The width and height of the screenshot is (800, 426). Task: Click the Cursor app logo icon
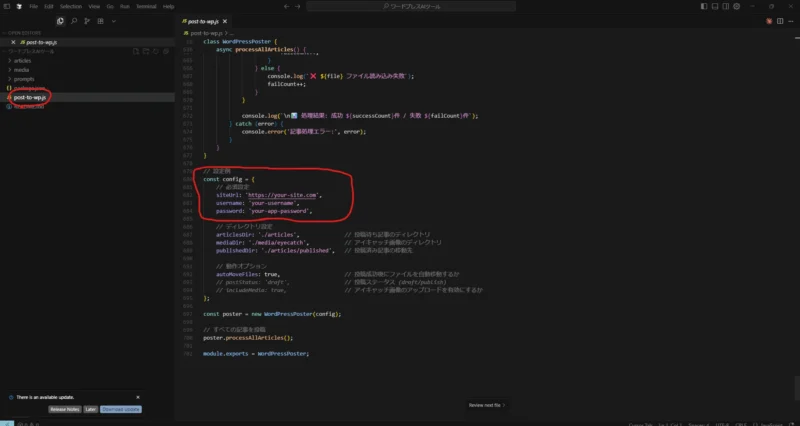coord(19,7)
